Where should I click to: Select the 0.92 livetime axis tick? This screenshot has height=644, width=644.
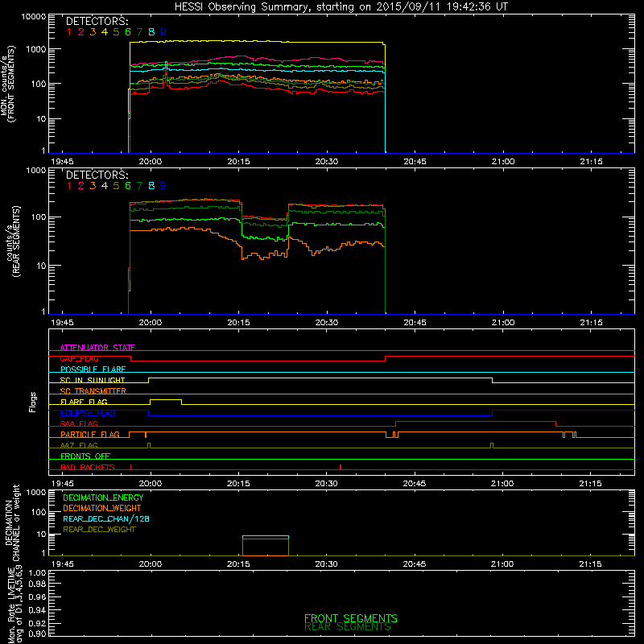(x=37, y=623)
